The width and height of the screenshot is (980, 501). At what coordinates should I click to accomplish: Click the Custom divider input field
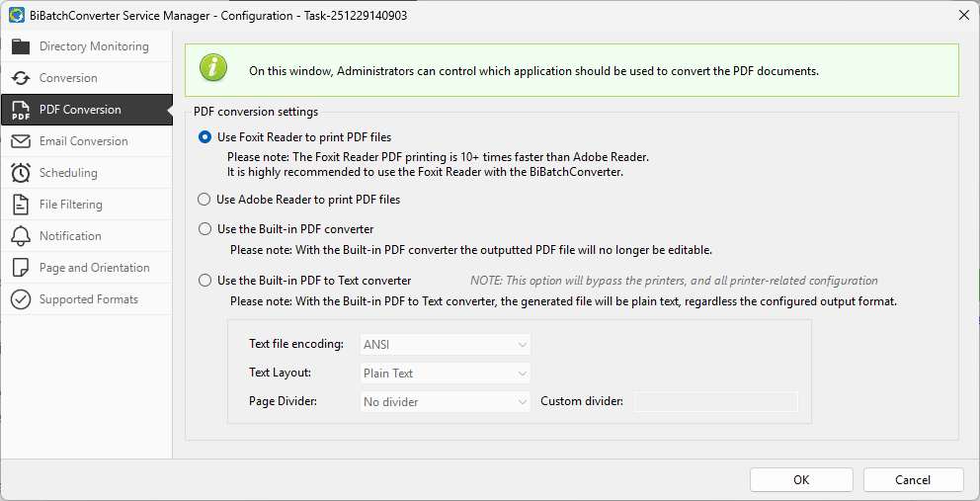point(715,402)
